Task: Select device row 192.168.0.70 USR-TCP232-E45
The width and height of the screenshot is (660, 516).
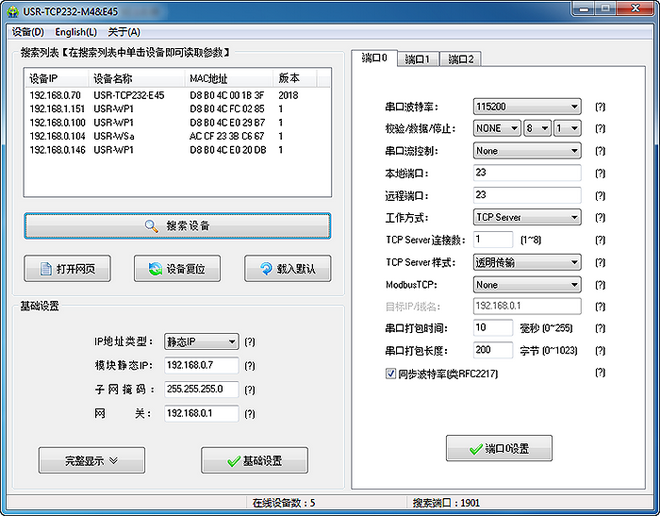Action: click(177, 96)
